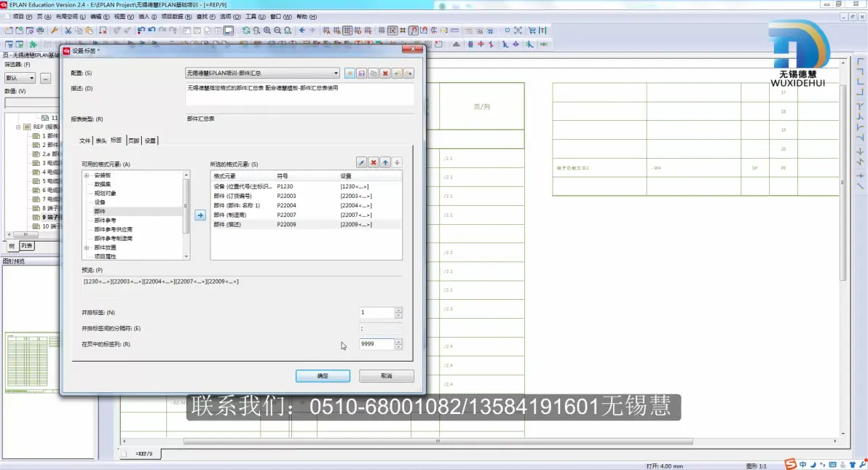
Task: Switch to the 设置 tab
Action: (x=150, y=141)
